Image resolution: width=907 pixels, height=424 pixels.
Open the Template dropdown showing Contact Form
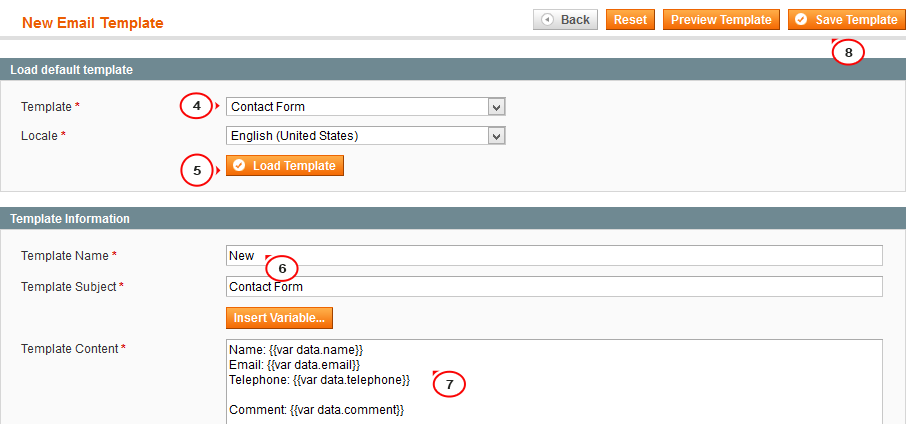(366, 107)
